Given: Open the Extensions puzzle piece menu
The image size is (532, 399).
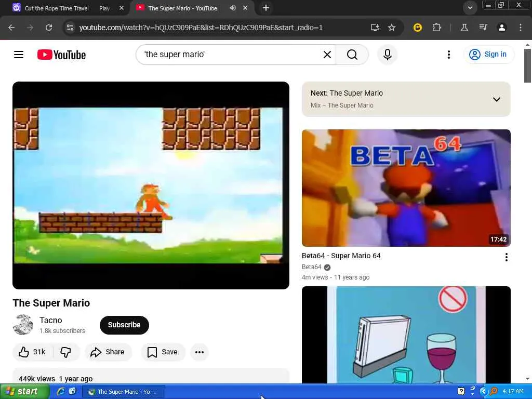Looking at the screenshot, I should (436, 28).
